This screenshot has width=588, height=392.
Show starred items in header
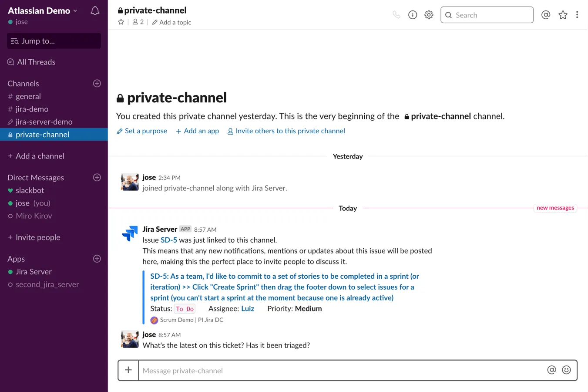click(x=563, y=15)
